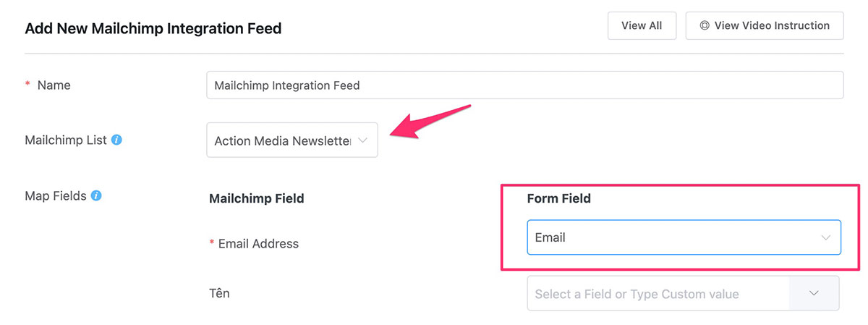This screenshot has width=868, height=325.
Task: Click the Mailchimp List label text
Action: pyautogui.click(x=66, y=140)
